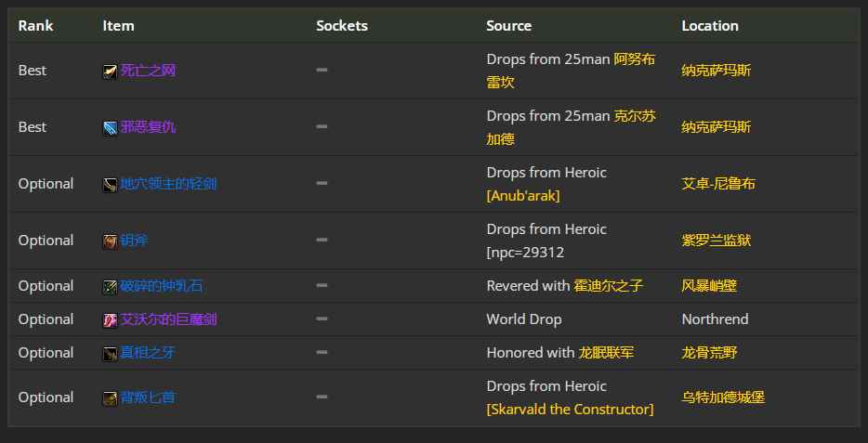
Task: Open the 风暴峭壁 location link
Action: pyautogui.click(x=708, y=286)
